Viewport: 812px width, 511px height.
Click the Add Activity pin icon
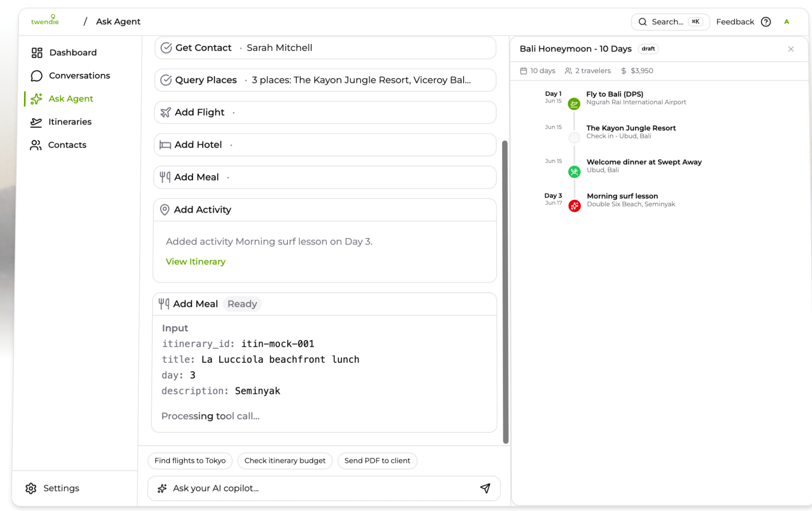point(164,210)
